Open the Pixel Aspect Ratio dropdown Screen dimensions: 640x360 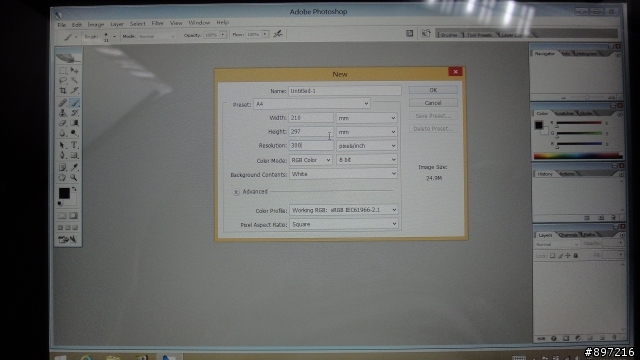tap(343, 224)
